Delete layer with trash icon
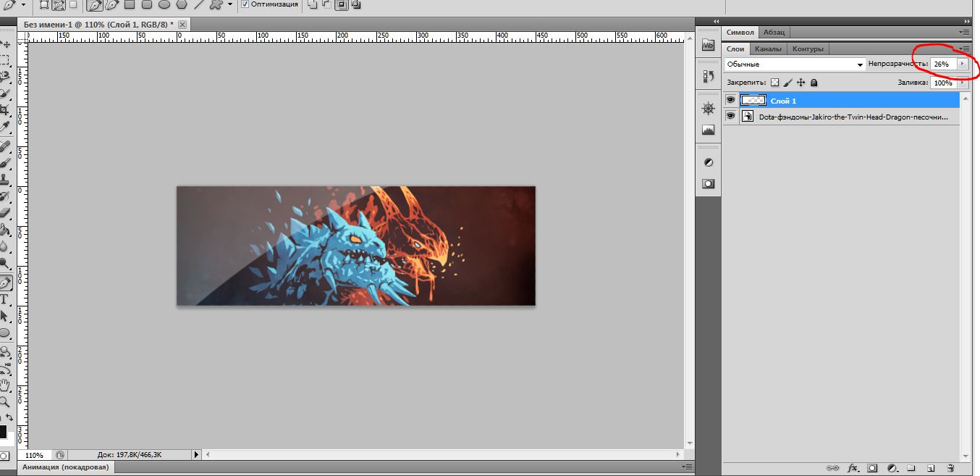The image size is (980, 476). [950, 468]
